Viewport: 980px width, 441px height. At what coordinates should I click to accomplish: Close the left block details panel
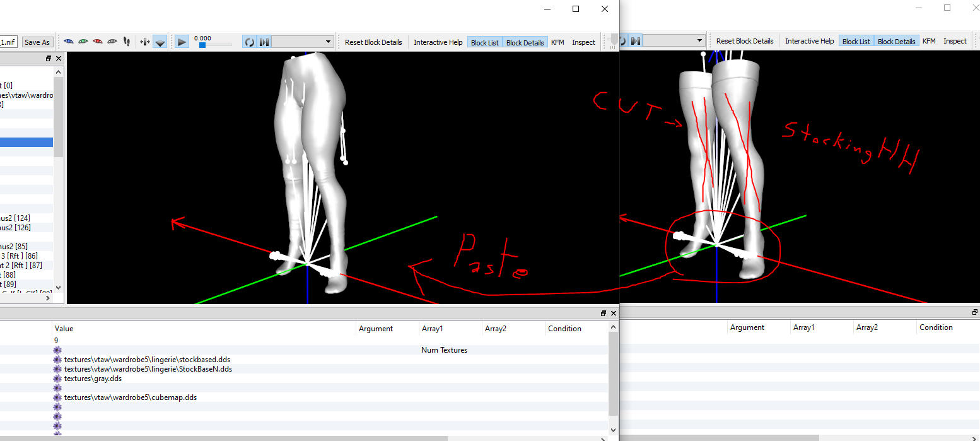(614, 313)
